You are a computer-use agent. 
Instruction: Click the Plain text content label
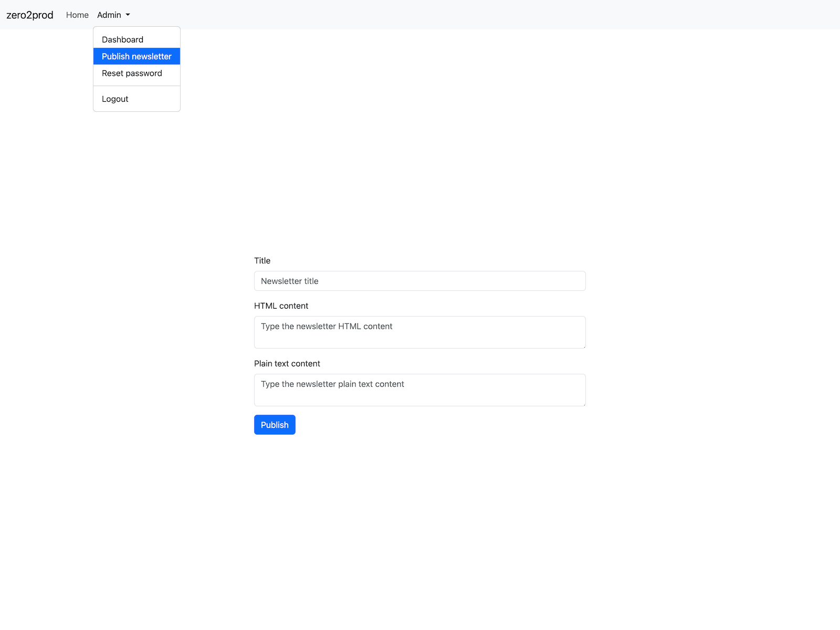(x=287, y=363)
